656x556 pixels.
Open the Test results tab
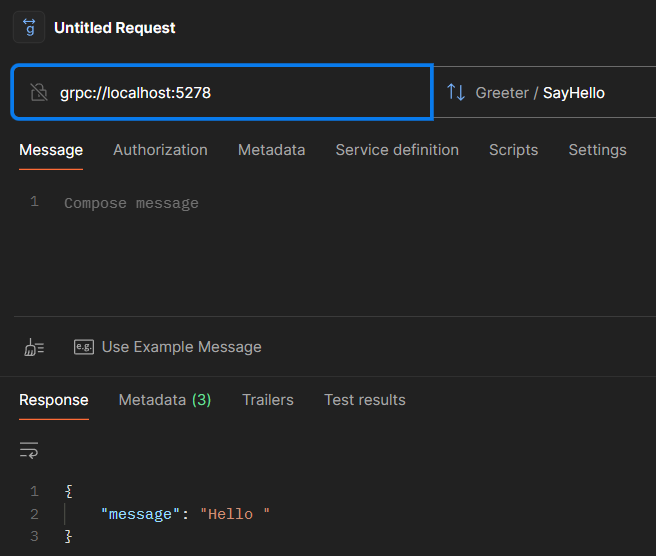(365, 400)
